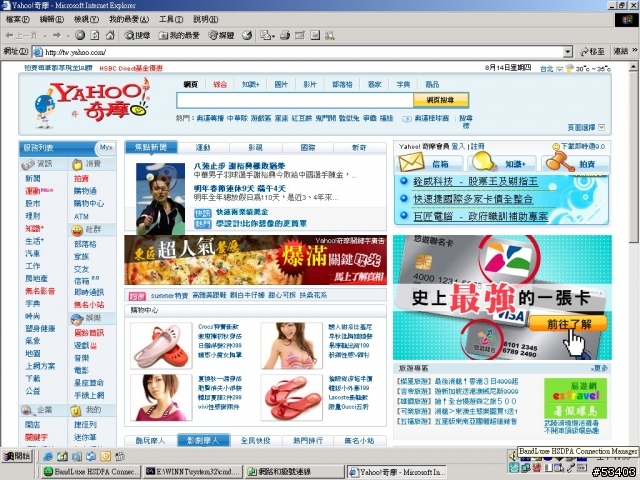This screenshot has height=480, width=640.
Task: Open the 快速捷國際多家卡債全整合 link
Action: (x=473, y=199)
